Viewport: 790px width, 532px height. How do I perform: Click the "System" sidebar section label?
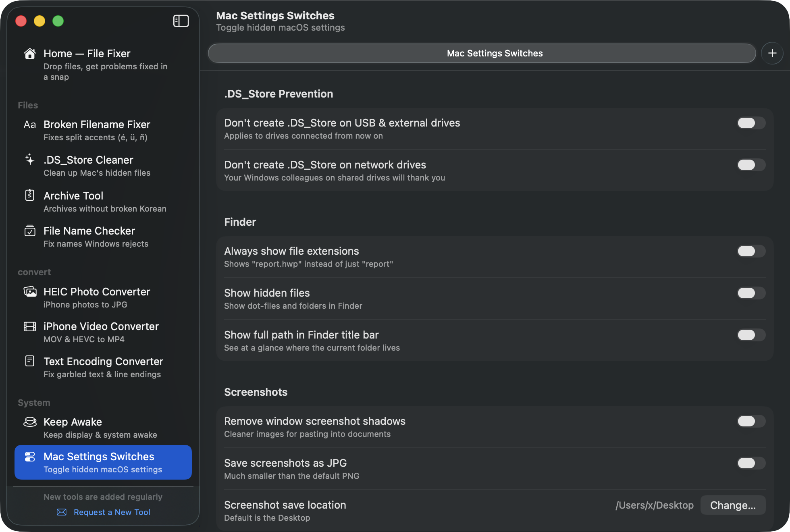pos(34,403)
